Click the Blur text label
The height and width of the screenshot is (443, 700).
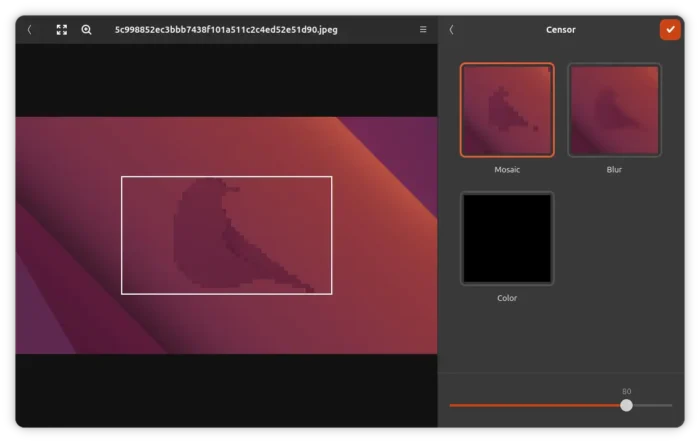pos(614,170)
